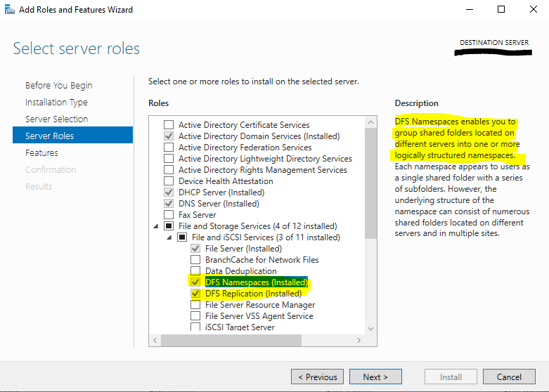Viewport: 549px width, 392px height.
Task: Click the horizontal scrollbar thumb in Roles list
Action: 231,340
